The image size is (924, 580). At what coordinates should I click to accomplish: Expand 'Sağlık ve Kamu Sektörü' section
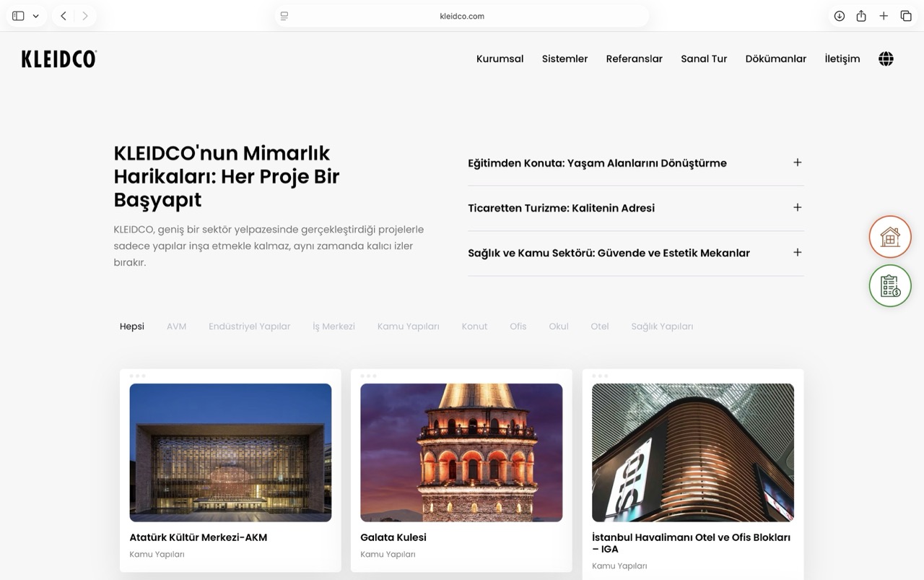click(x=797, y=252)
